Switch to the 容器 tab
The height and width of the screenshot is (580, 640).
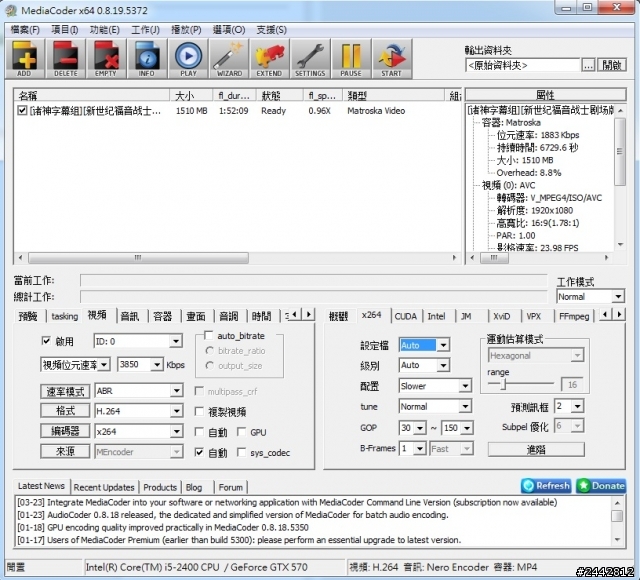coord(163,316)
